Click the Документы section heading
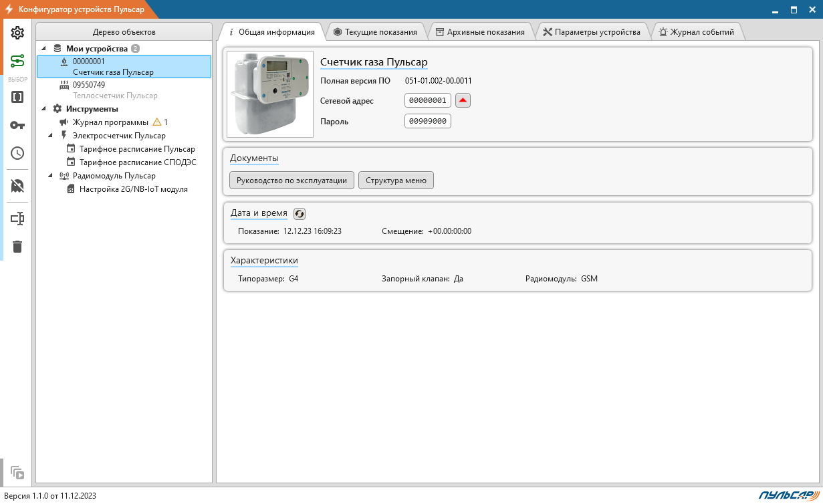Viewport: 823px width, 504px height. point(254,158)
